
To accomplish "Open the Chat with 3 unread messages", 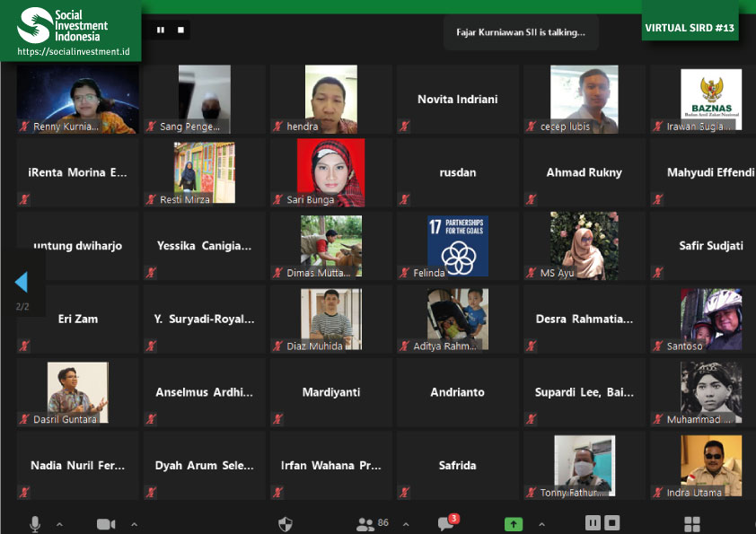I will 446,523.
